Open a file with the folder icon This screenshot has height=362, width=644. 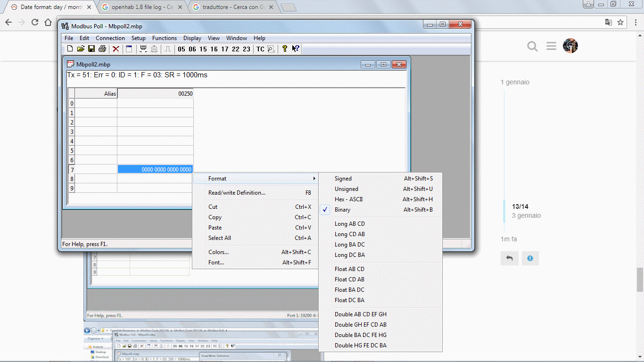tap(81, 49)
